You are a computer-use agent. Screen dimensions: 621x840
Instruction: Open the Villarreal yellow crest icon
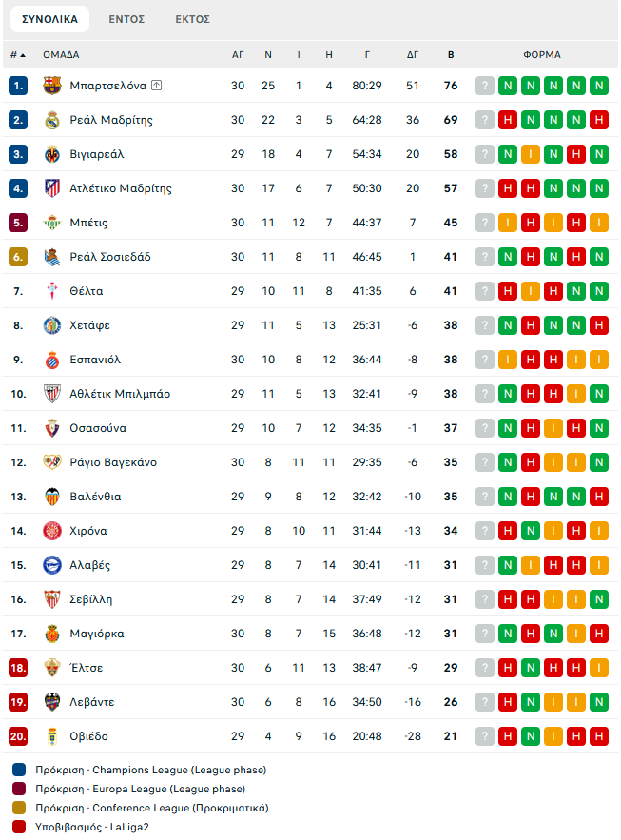tap(52, 154)
